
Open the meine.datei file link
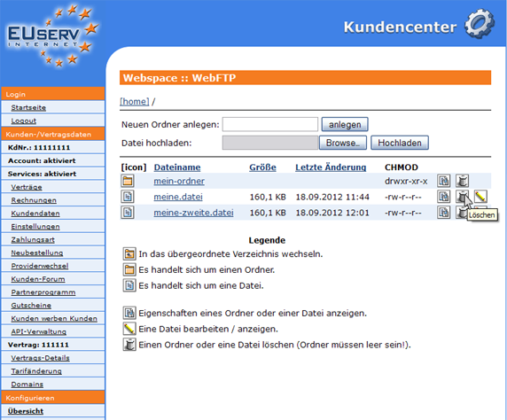coord(178,197)
